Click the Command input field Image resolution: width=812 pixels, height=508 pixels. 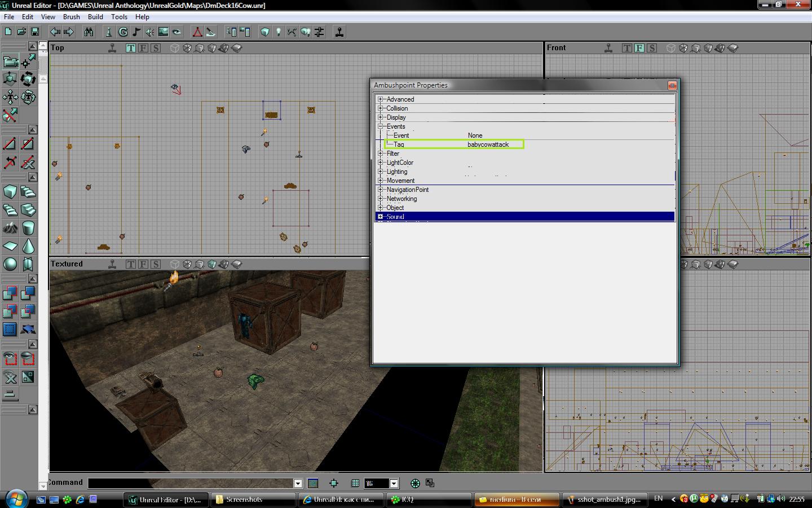(191, 483)
